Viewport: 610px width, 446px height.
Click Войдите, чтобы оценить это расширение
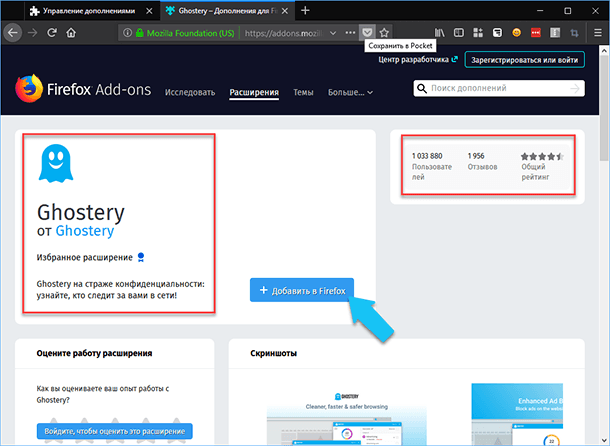(x=115, y=431)
